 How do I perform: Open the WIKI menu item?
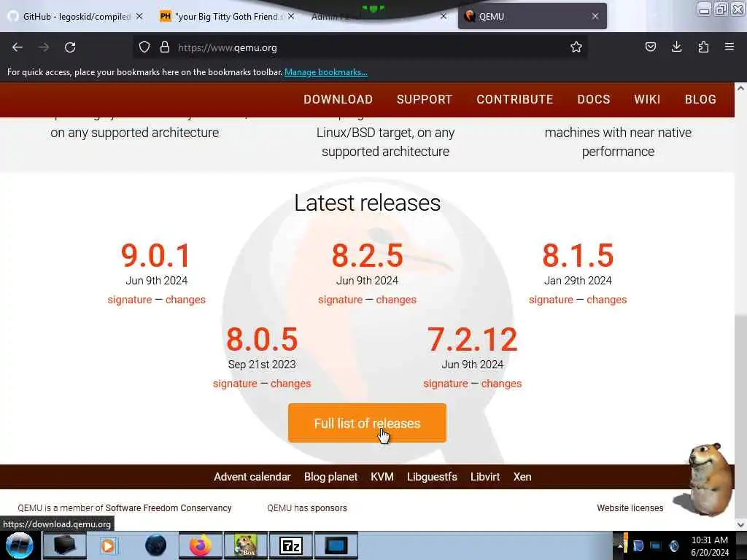coord(647,99)
